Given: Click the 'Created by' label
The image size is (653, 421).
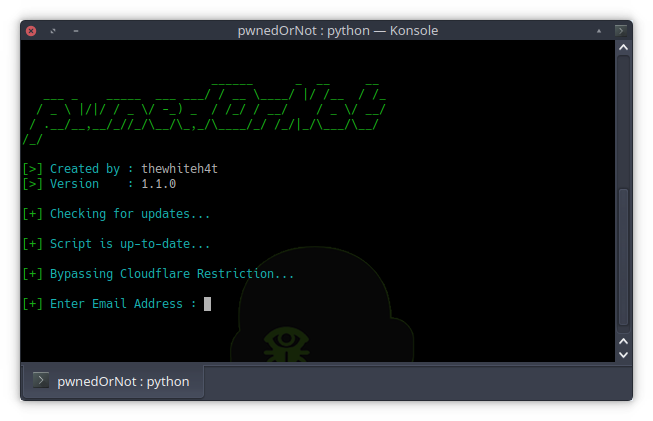Looking at the screenshot, I should pos(85,169).
